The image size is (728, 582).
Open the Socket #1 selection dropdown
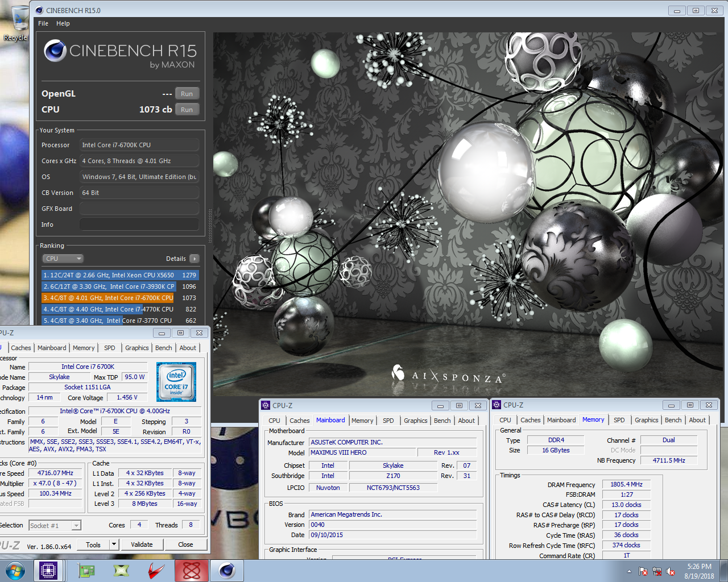pos(55,526)
